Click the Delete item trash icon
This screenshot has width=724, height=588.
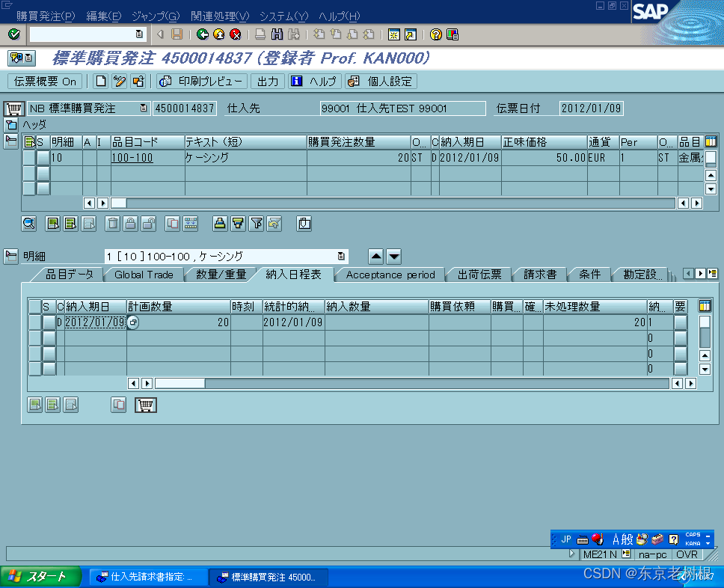[x=112, y=224]
